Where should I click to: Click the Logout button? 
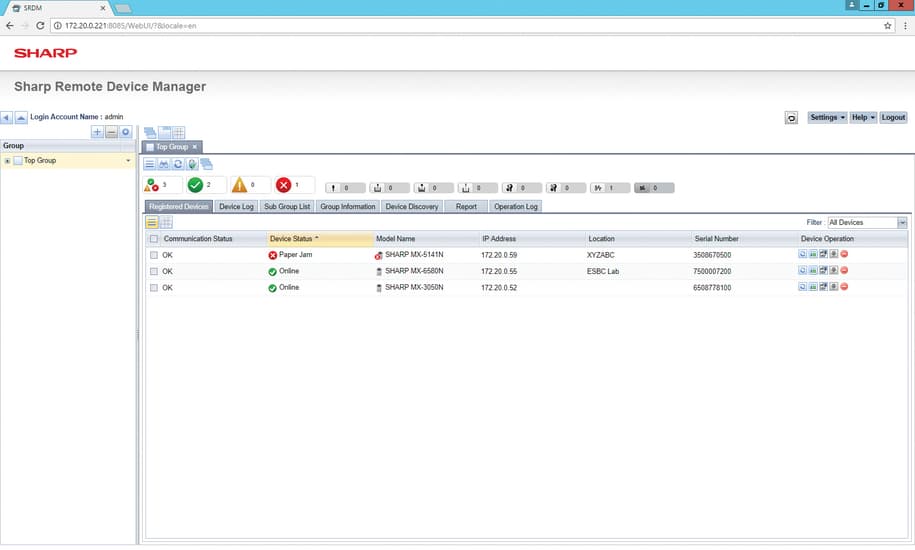click(x=893, y=117)
